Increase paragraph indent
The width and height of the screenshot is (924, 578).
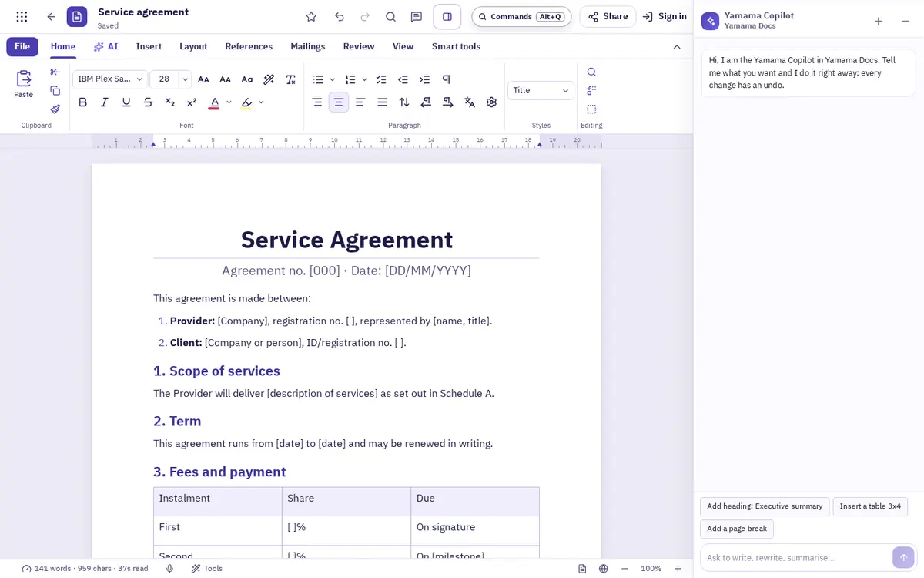(x=424, y=79)
